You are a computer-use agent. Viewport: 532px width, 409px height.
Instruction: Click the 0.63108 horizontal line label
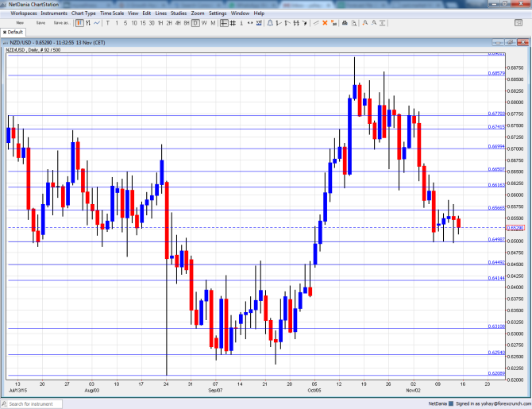496,326
